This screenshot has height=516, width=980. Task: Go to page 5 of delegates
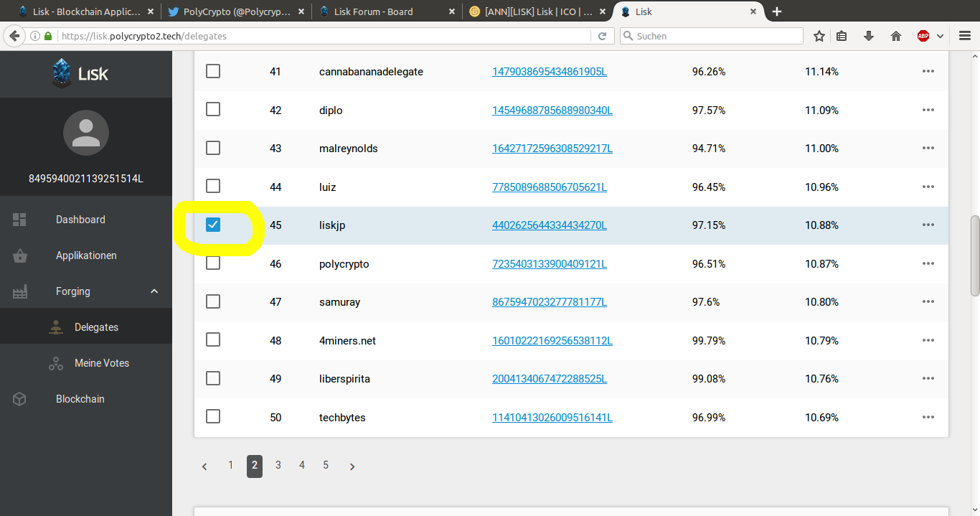click(x=326, y=465)
